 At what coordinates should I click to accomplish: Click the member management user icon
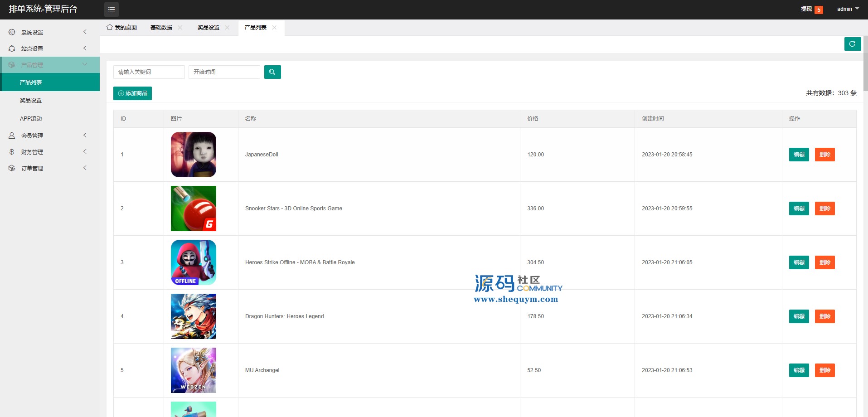(12, 136)
